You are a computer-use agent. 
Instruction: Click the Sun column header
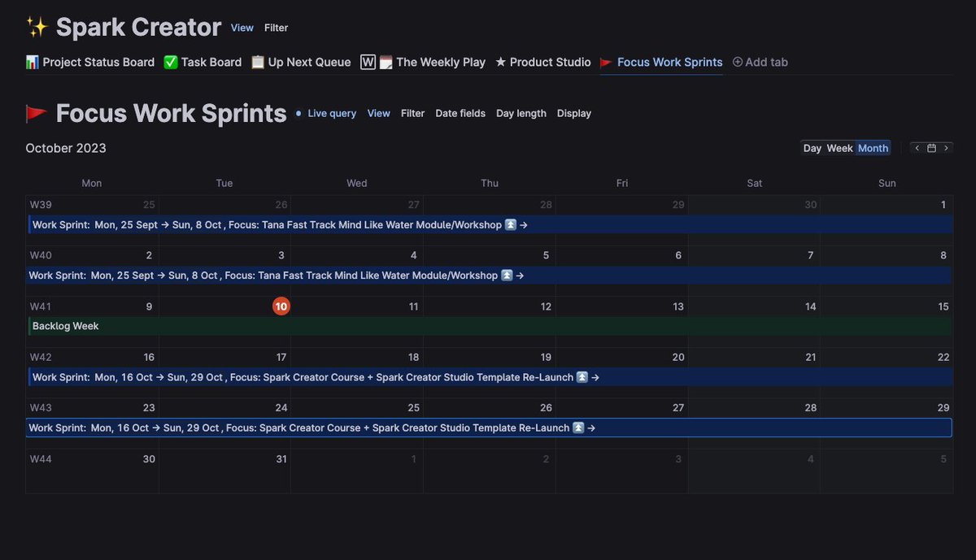click(x=887, y=183)
